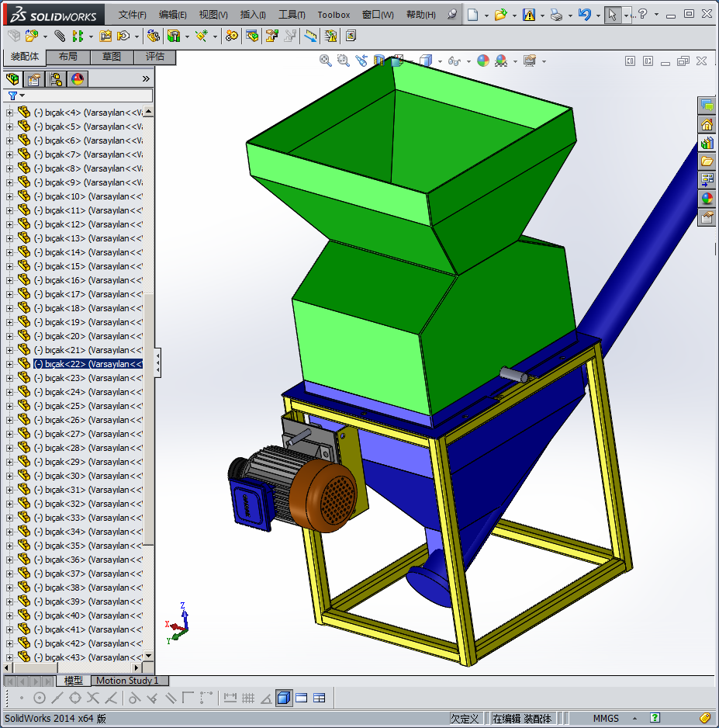Image resolution: width=719 pixels, height=728 pixels.
Task: Select the 模型 tab at the bottom
Action: coord(73,681)
